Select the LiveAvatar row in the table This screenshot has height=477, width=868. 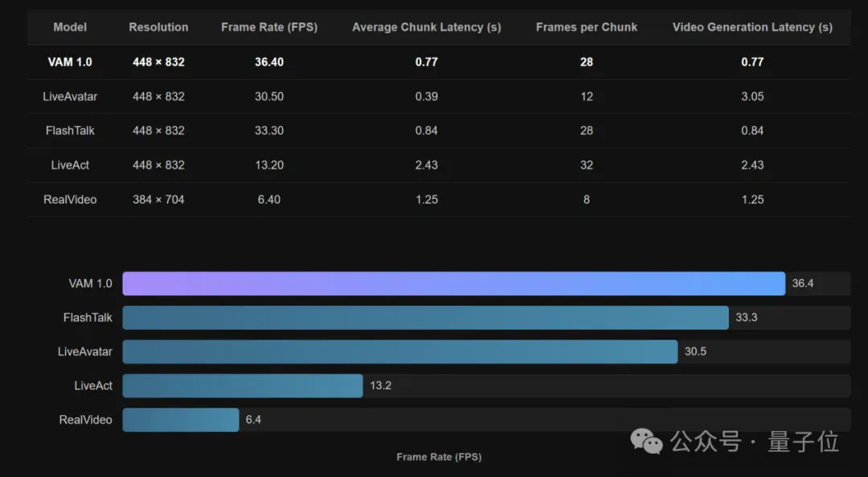tap(439, 97)
